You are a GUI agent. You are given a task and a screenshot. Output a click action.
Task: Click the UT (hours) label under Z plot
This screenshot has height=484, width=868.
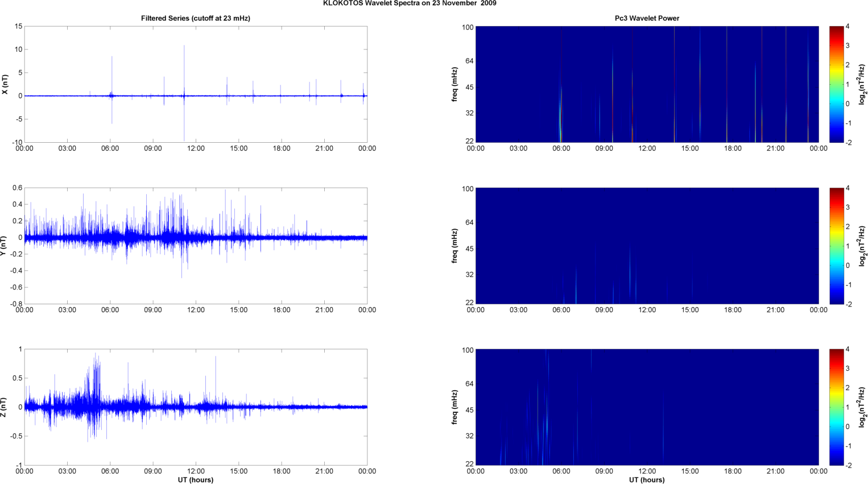[x=195, y=479]
